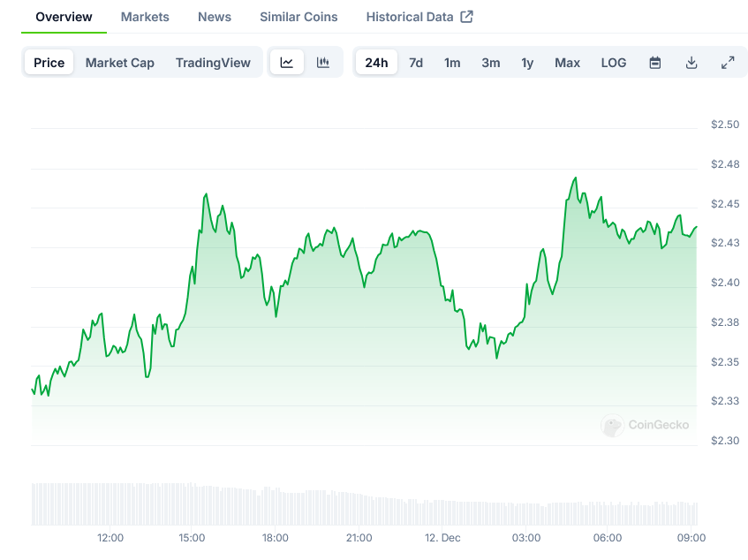
Task: Select the Overview tab
Action: tap(64, 17)
